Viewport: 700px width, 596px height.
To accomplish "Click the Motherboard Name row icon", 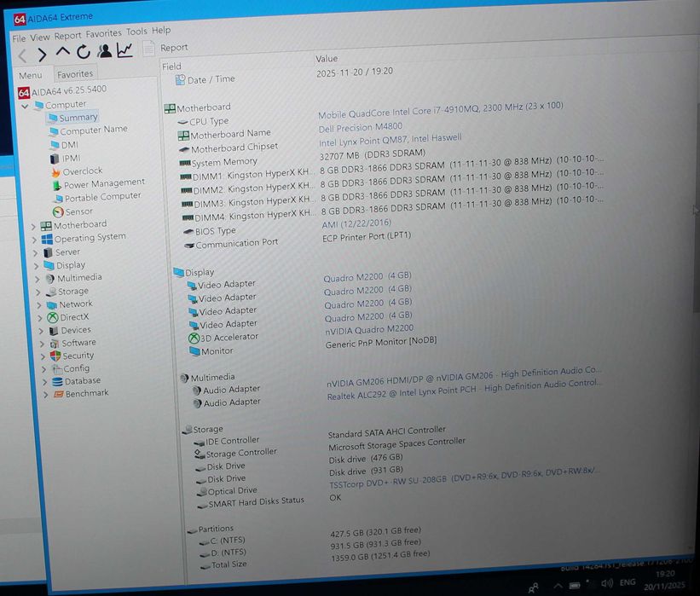I will [x=183, y=136].
